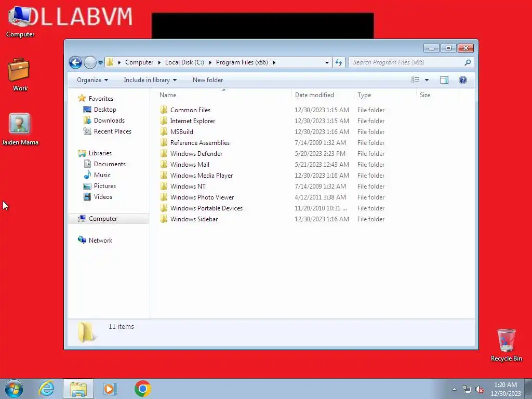Select Computer in navigation pane
Screen dimensions: 532x399
[103, 219]
